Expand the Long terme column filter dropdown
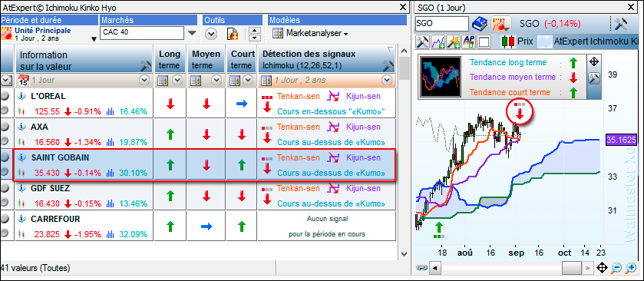Screen dimensions: 644x281 tap(177, 81)
